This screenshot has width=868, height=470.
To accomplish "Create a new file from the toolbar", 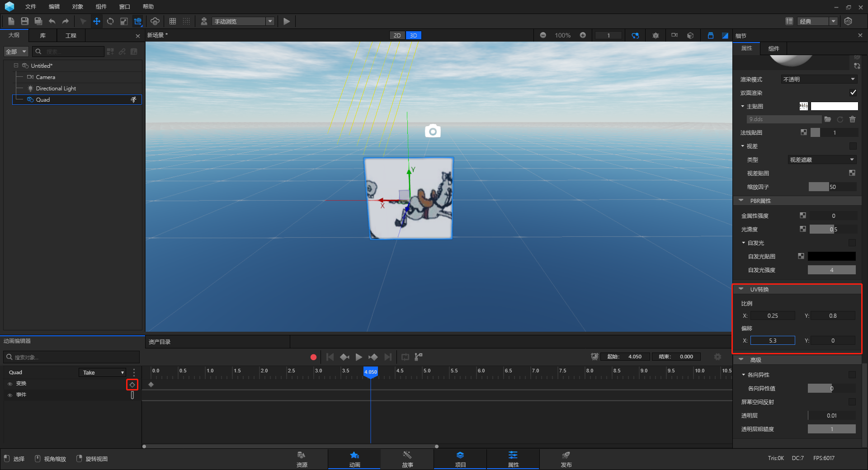I will tap(11, 21).
